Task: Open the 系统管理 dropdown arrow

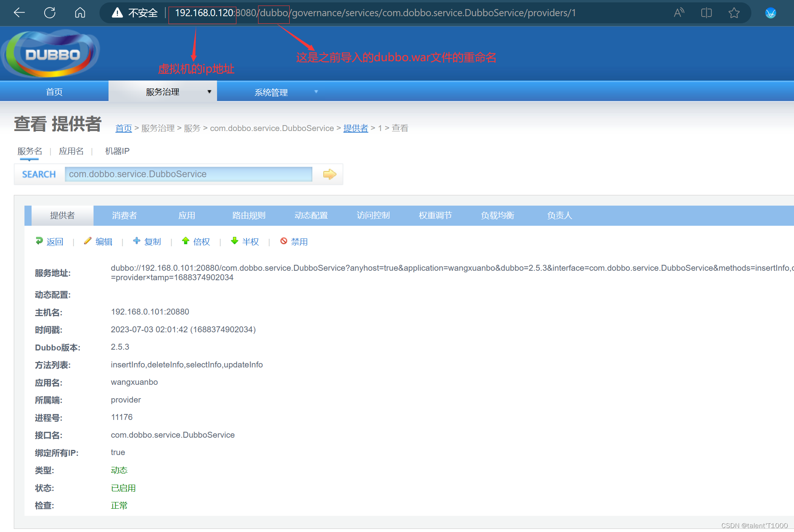Action: pyautogui.click(x=316, y=91)
